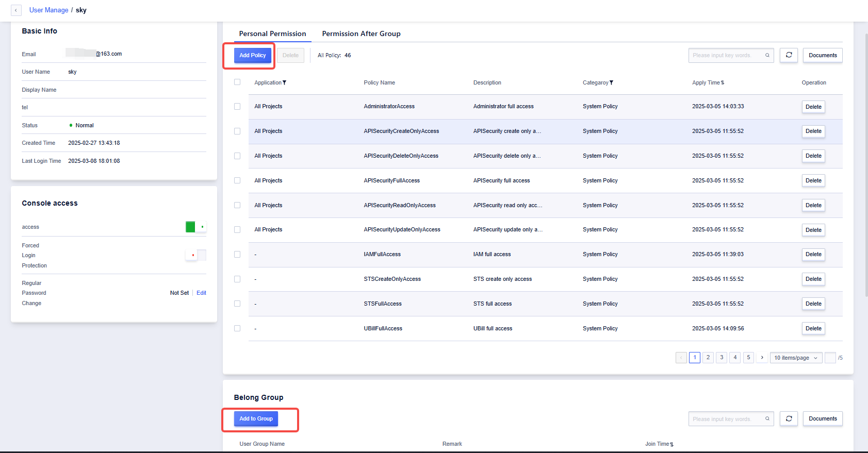This screenshot has width=868, height=453.
Task: Click the disabled bulk Delete button
Action: click(x=290, y=55)
